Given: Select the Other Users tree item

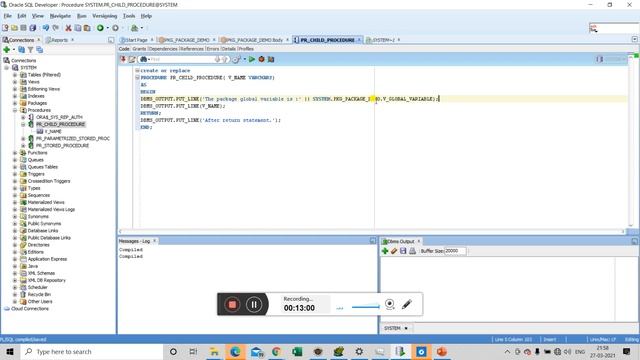Looking at the screenshot, I should (40, 302).
